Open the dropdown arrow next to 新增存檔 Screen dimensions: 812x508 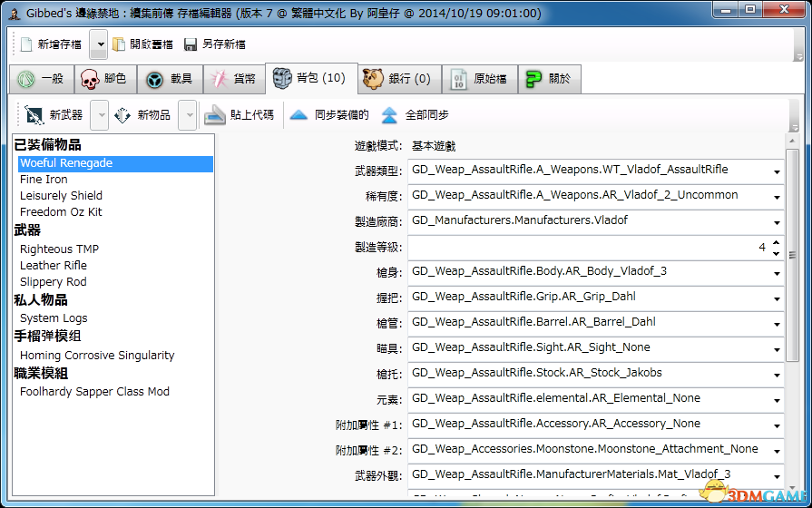[x=99, y=44]
